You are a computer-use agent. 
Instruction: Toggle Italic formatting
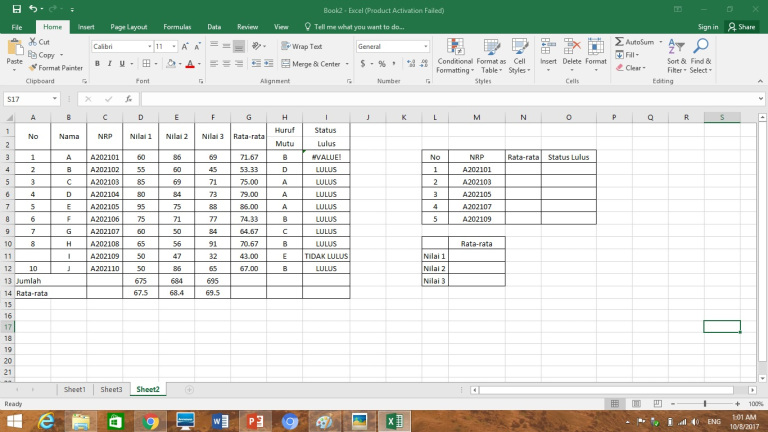pyautogui.click(x=111, y=64)
